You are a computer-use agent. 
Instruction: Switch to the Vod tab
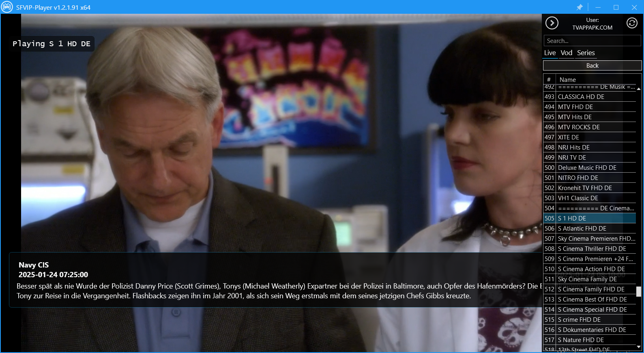click(x=567, y=53)
